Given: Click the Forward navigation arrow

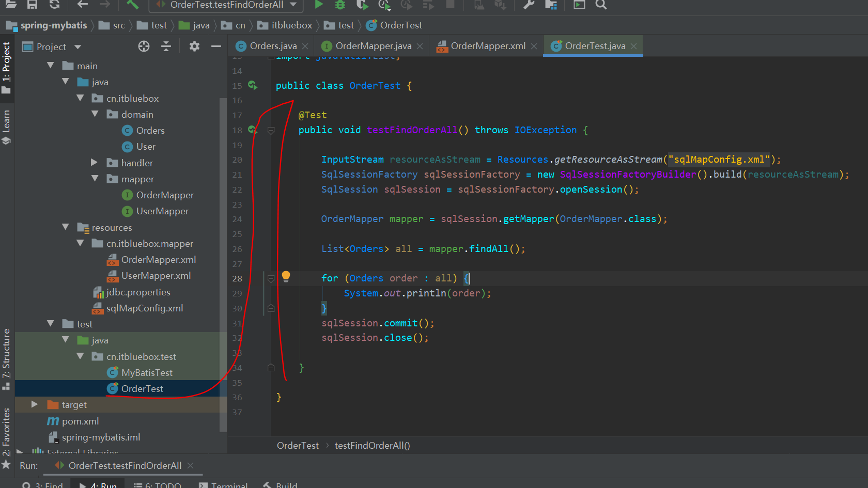Looking at the screenshot, I should [x=105, y=5].
